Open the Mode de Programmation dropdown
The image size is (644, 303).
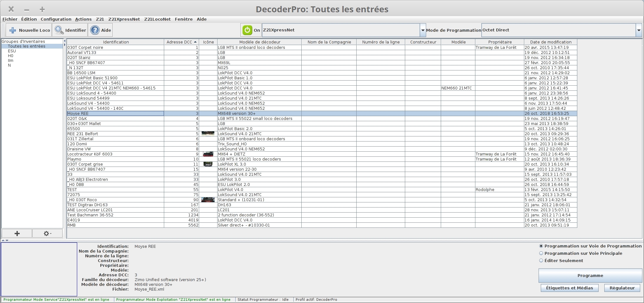(638, 30)
